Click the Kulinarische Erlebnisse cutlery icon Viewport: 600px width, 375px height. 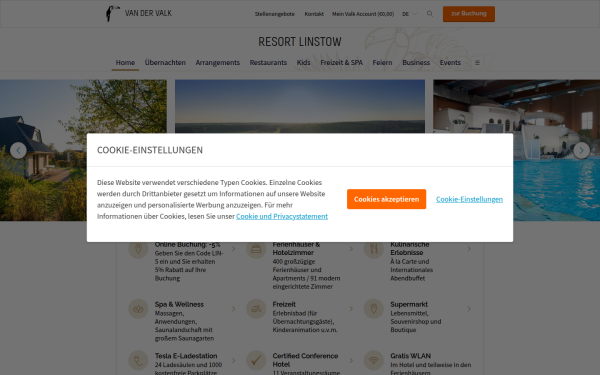374,249
